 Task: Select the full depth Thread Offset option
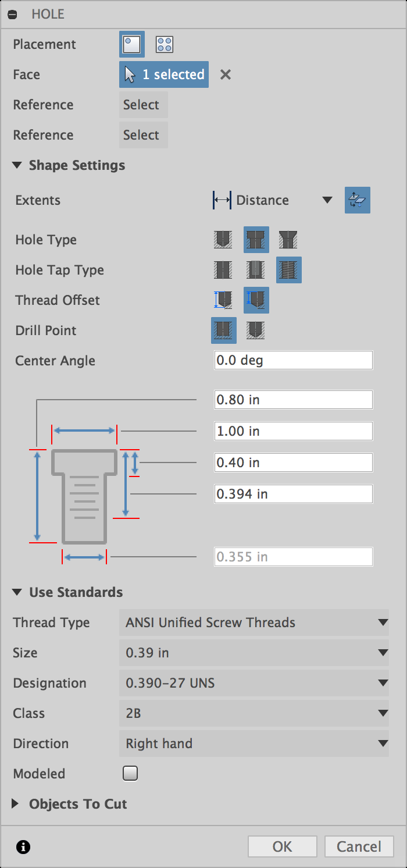(256, 300)
